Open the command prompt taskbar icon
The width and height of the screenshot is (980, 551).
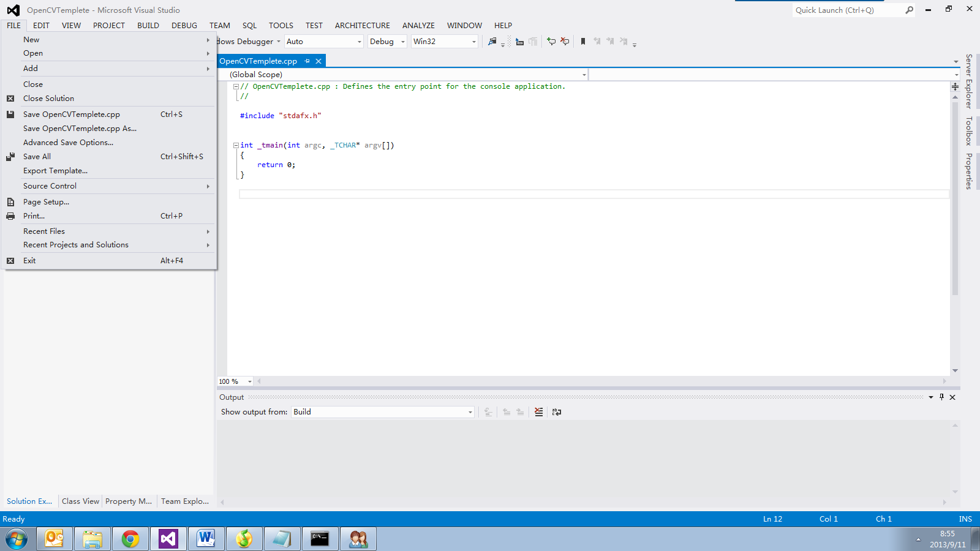point(320,539)
